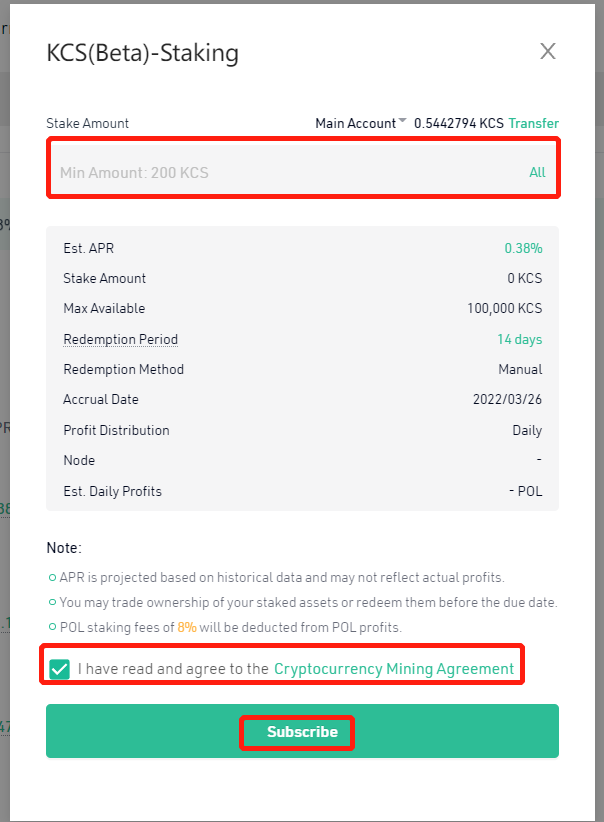Open the Main Account dropdown
This screenshot has height=822, width=604.
pos(361,123)
